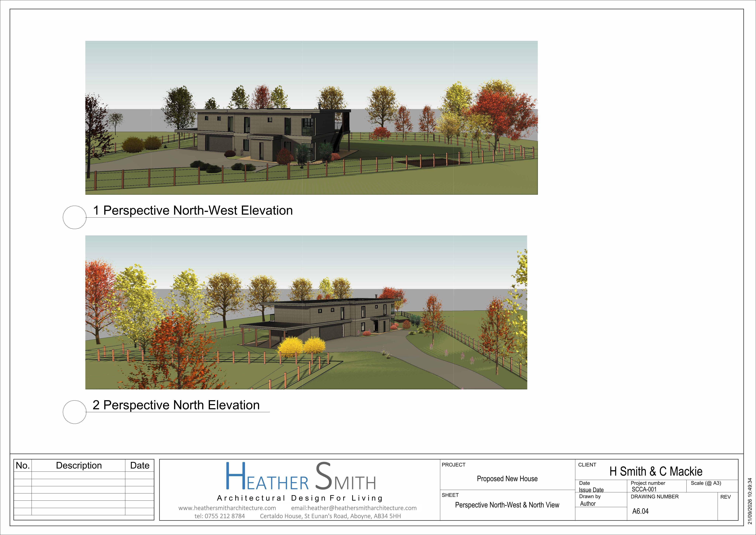Open www.heathersmitharchitecture.com link

[227, 508]
